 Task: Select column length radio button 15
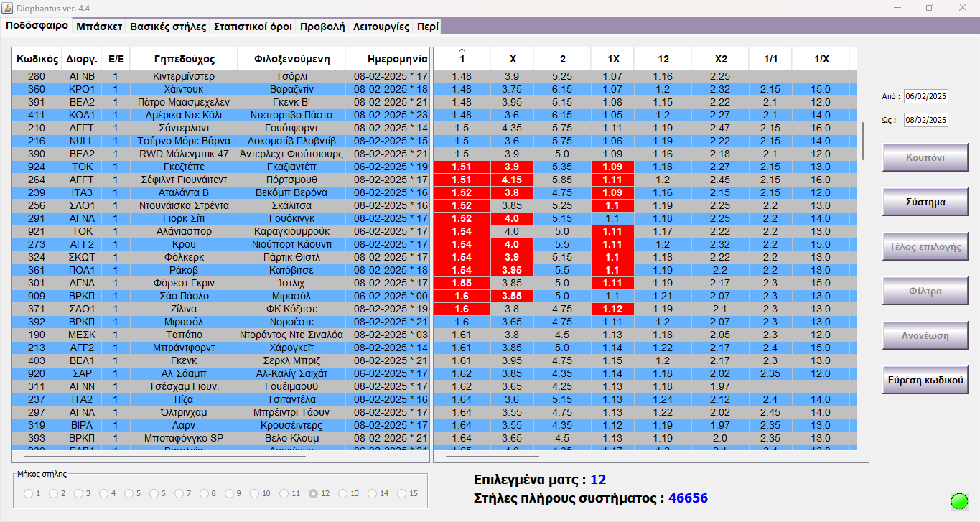click(401, 493)
